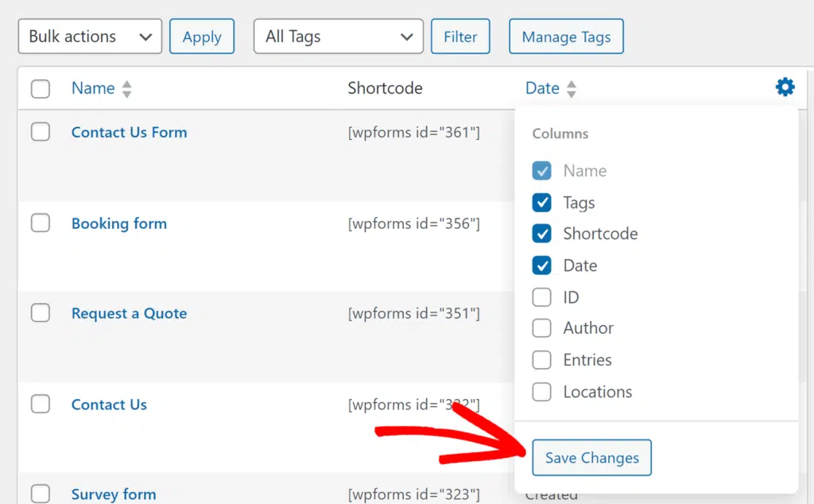The image size is (814, 504).
Task: Click the Date column header
Action: (x=542, y=88)
